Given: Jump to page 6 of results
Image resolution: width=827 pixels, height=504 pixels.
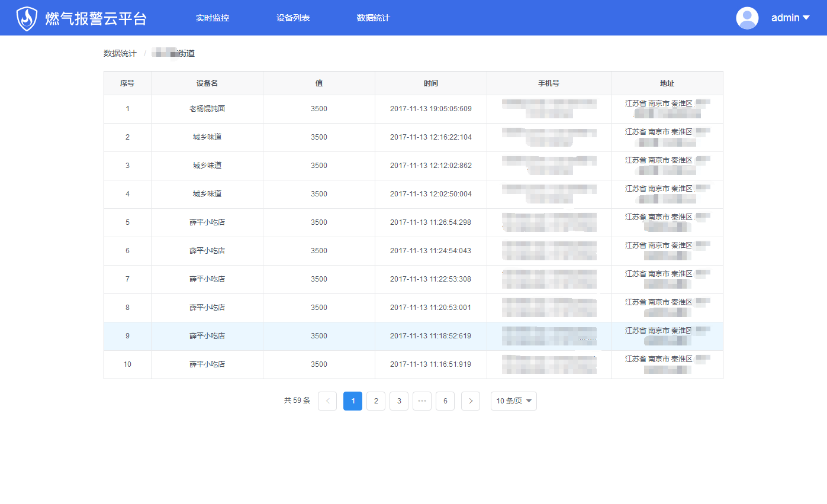Looking at the screenshot, I should (445, 401).
